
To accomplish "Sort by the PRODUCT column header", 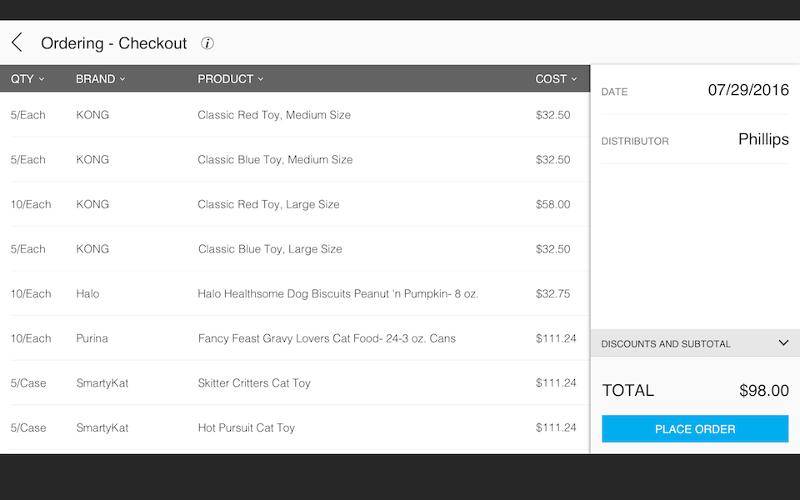I will (230, 79).
